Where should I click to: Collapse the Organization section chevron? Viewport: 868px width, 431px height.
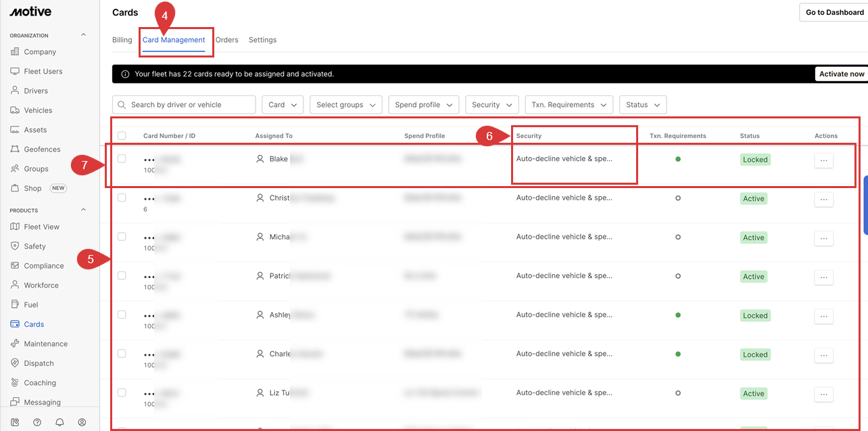[x=84, y=35]
